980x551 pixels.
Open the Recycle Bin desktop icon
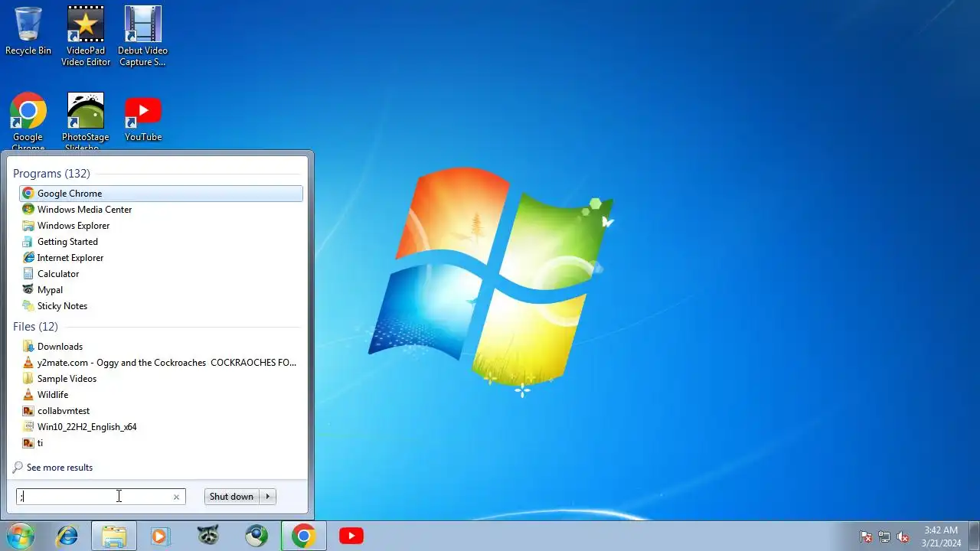pos(28,31)
